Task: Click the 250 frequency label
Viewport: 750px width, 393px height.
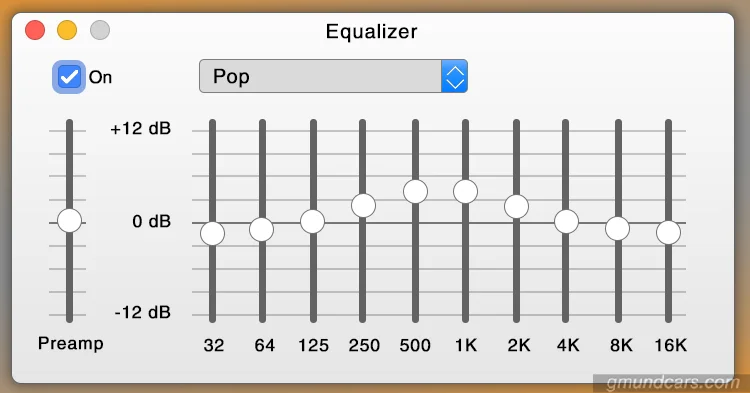Action: [x=364, y=345]
